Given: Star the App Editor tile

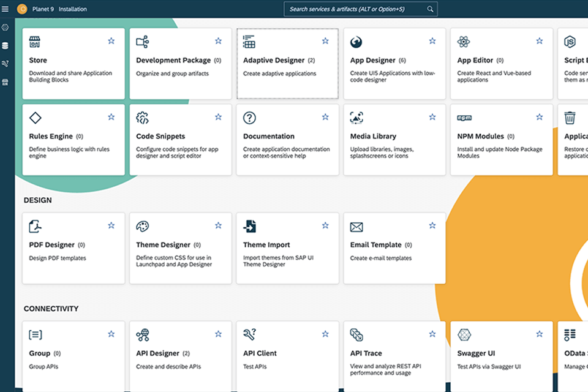Looking at the screenshot, I should (539, 41).
